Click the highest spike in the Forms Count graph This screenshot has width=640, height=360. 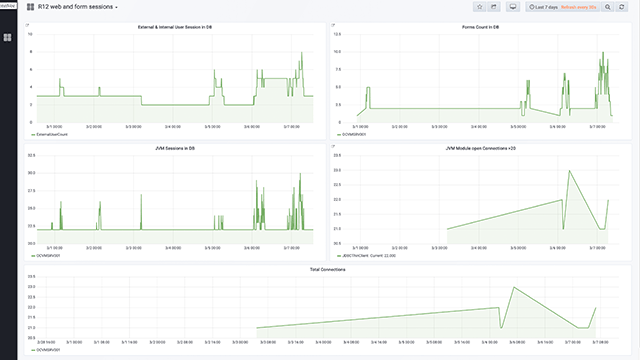603,52
